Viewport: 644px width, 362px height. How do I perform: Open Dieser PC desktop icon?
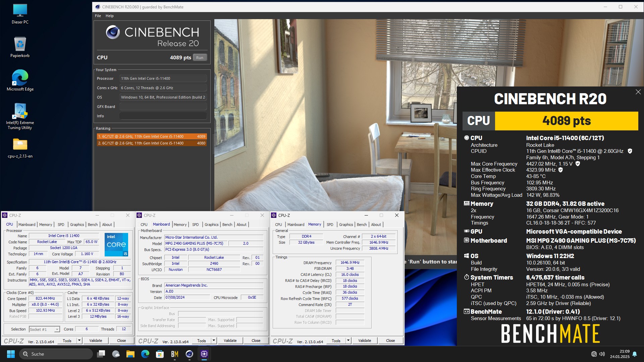[x=20, y=14]
